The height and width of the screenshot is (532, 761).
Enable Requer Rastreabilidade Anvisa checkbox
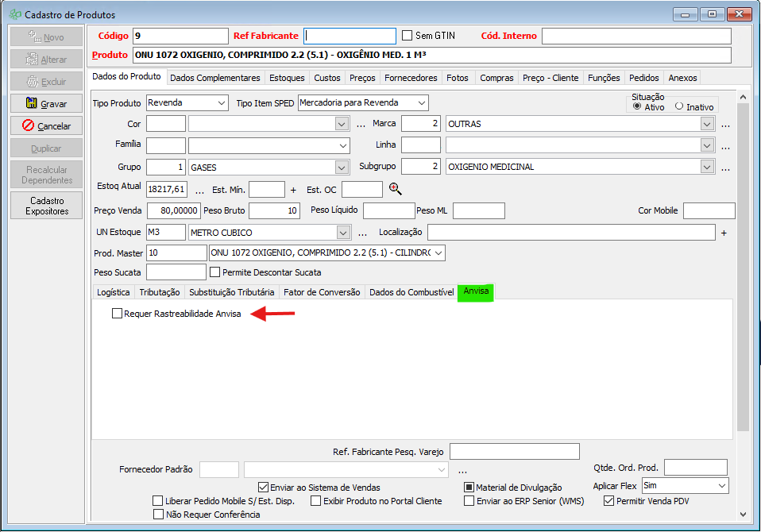pos(118,314)
